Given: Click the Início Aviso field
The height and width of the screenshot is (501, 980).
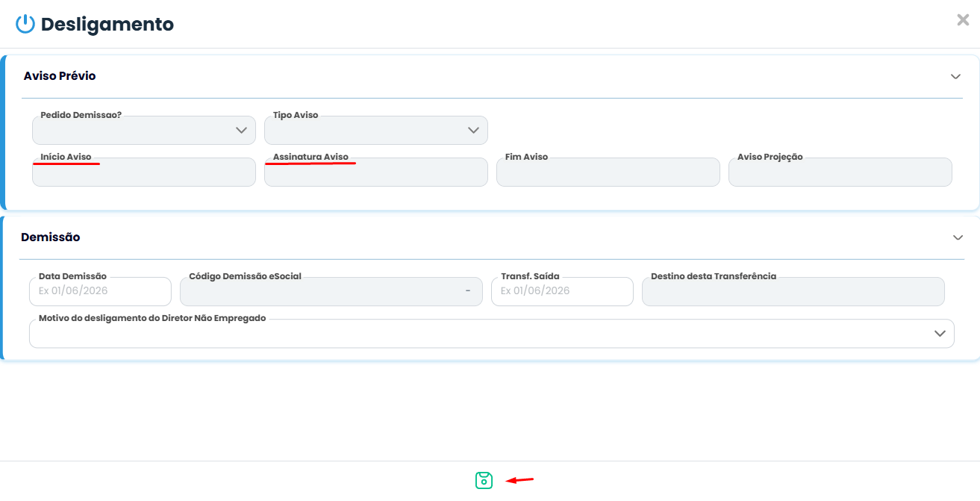Looking at the screenshot, I should (144, 172).
